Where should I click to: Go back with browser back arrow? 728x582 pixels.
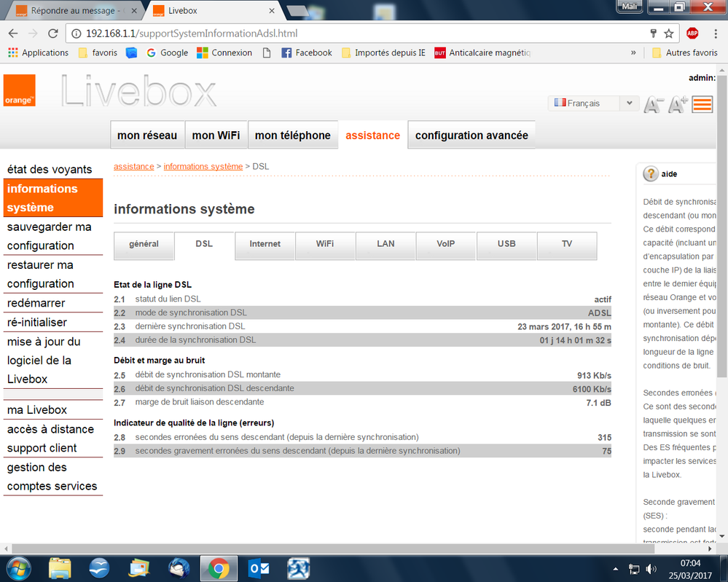pyautogui.click(x=13, y=34)
